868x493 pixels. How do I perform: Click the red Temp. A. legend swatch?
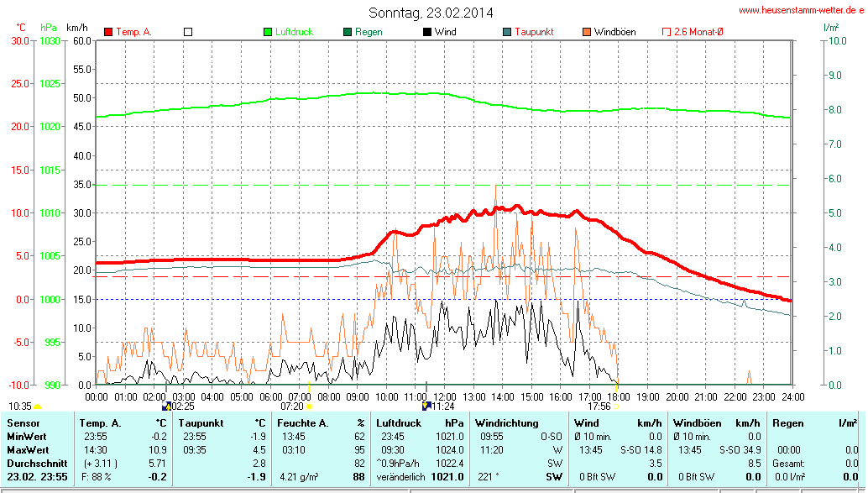108,32
